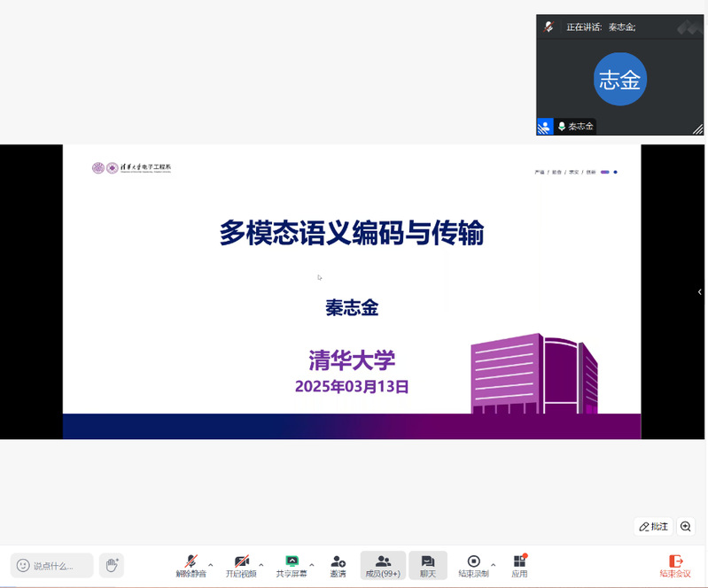Click the 批注 annotation button

pos(653,526)
